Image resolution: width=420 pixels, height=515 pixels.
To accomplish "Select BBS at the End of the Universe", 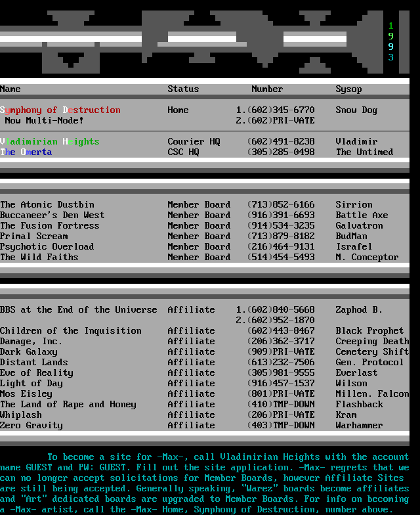I will coord(79,310).
